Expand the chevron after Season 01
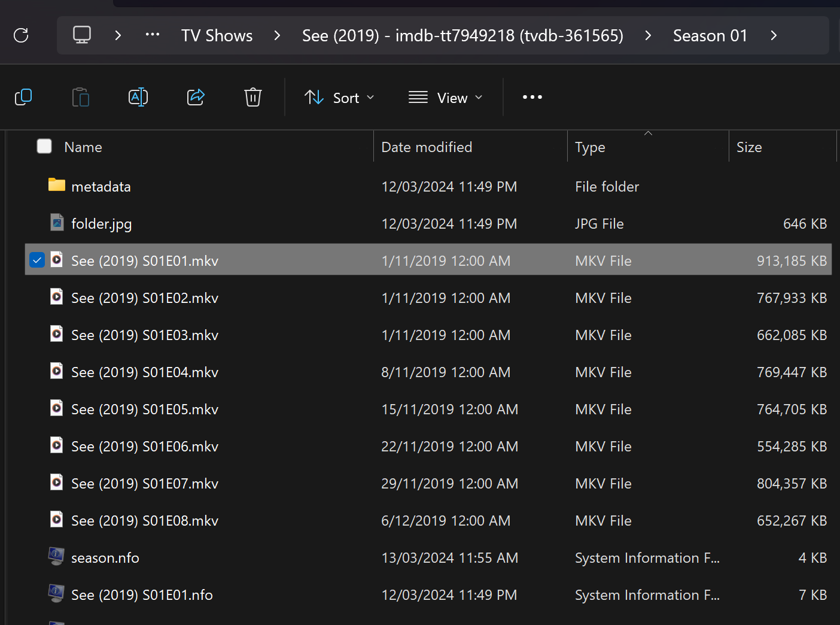Screen dimensions: 840x625 click(774, 36)
